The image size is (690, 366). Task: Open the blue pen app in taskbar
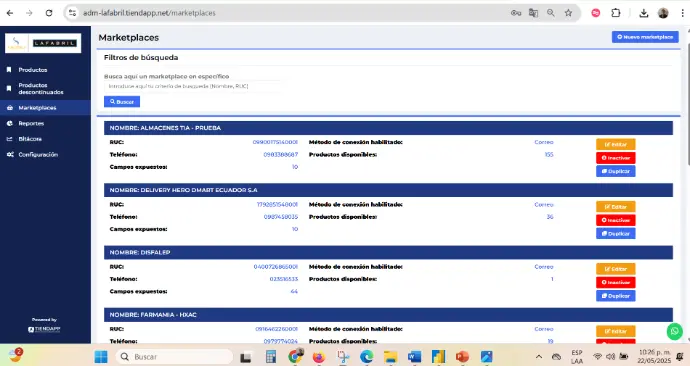pos(486,357)
